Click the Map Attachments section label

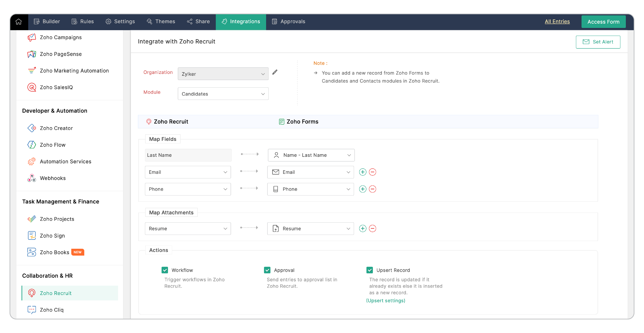pyautogui.click(x=171, y=213)
